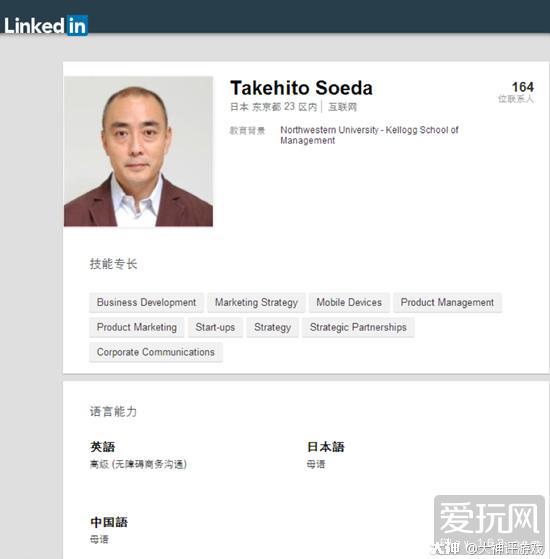550x559 pixels.
Task: Open the Strategic Partnerships skill tag
Action: [358, 327]
